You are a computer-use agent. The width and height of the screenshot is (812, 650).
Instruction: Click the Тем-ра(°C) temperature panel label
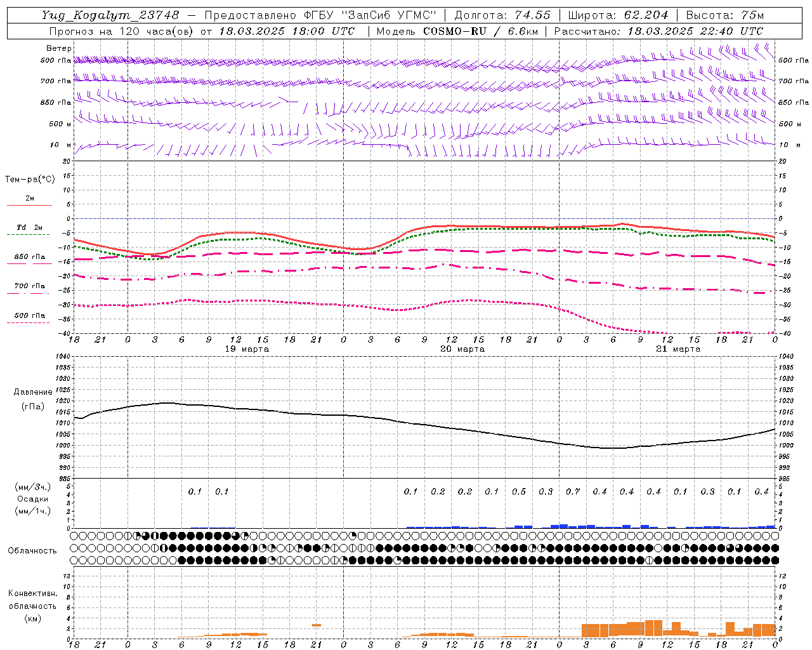click(30, 180)
